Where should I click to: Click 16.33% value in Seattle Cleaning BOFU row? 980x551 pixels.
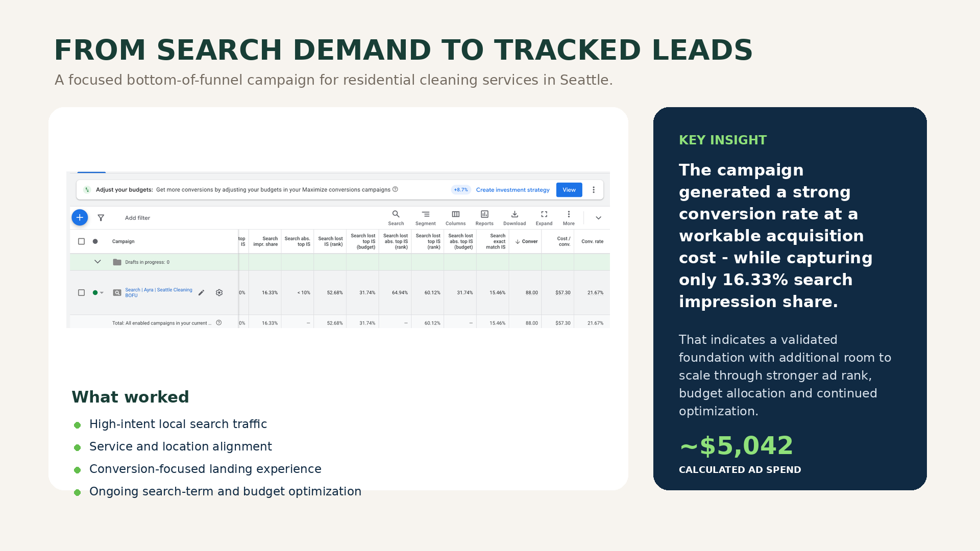click(x=270, y=293)
